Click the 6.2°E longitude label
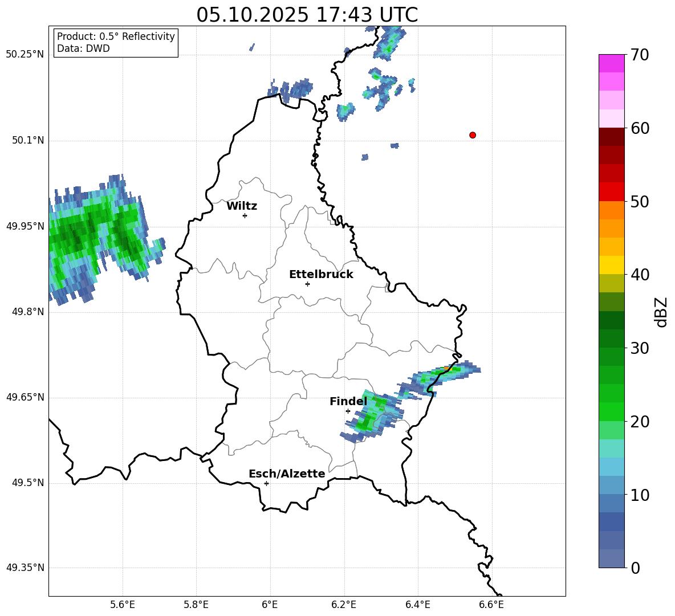 [344, 605]
